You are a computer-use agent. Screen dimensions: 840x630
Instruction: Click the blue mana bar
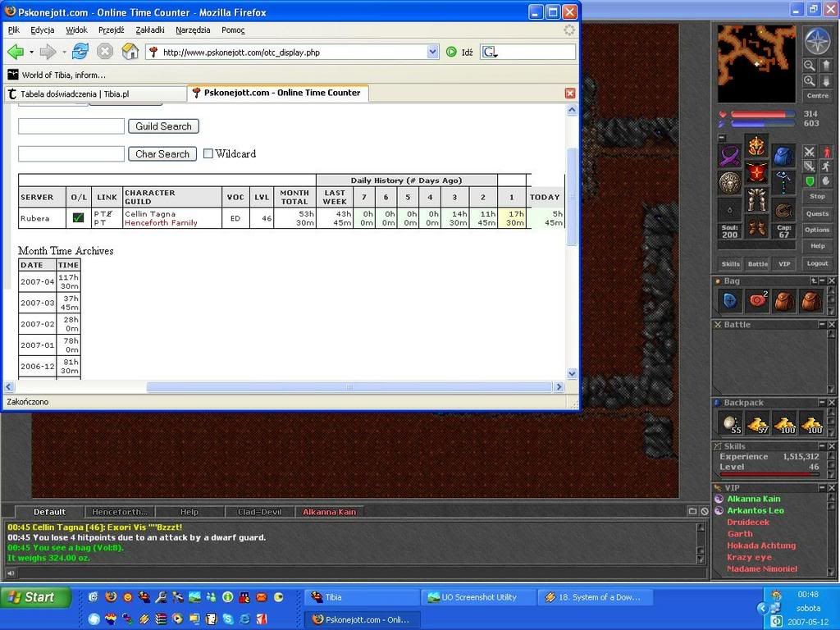click(762, 124)
